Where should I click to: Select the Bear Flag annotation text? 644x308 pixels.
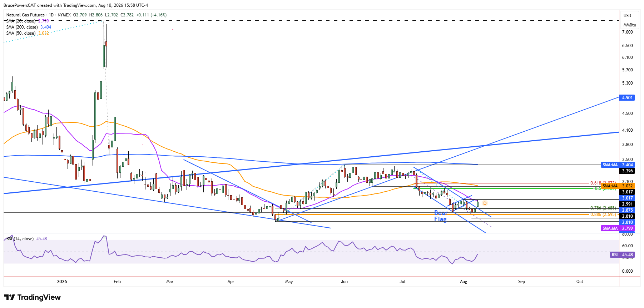(x=441, y=216)
